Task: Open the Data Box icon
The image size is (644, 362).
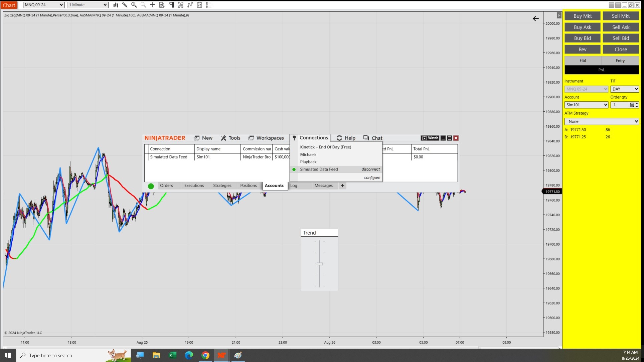Action: [x=162, y=5]
